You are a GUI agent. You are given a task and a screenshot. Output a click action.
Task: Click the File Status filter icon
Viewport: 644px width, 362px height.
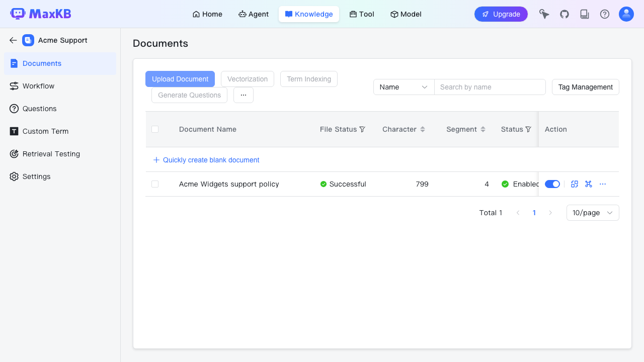click(362, 129)
